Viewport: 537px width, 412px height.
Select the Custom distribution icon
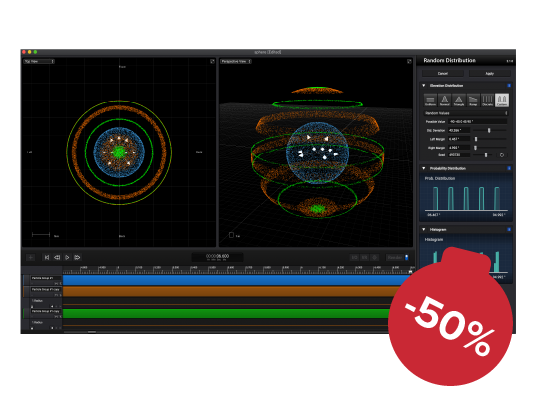tap(502, 100)
